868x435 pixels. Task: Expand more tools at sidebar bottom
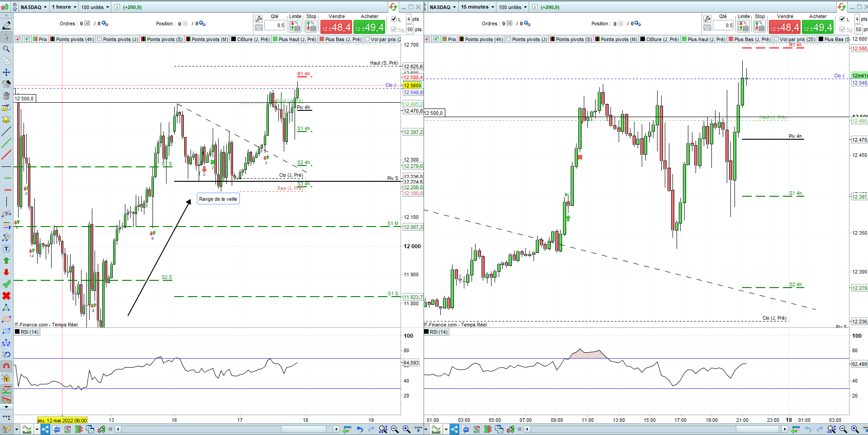[x=6, y=416]
